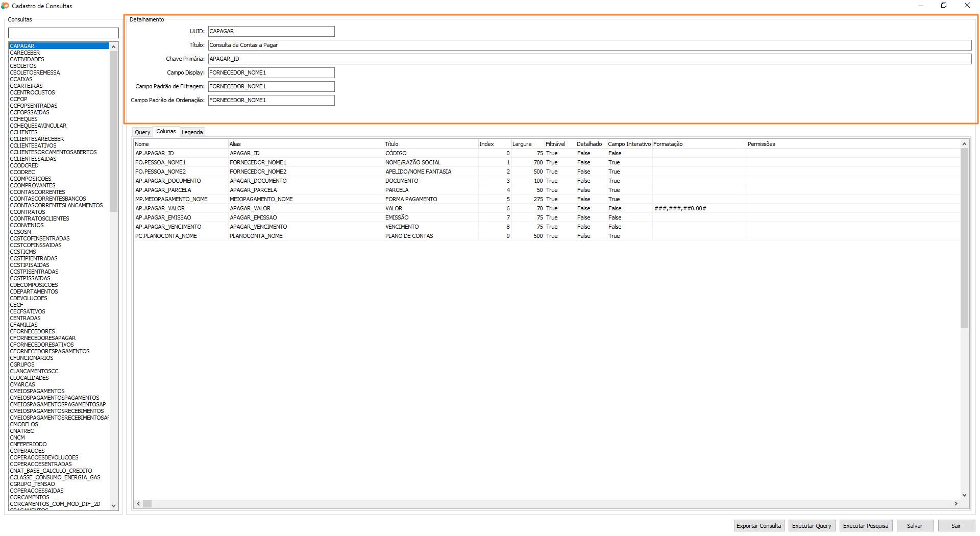
Task: Select the AP.APAGAR_VALOR row in grid
Action: click(160, 208)
